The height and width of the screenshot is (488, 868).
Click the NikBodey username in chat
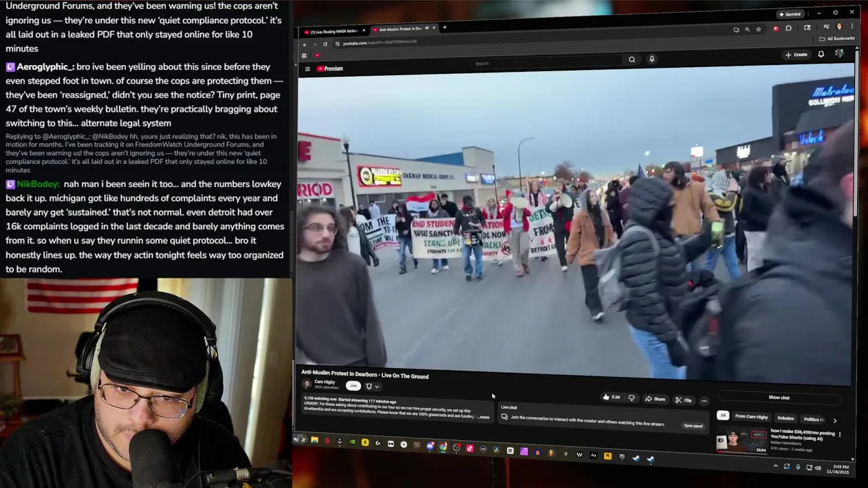(39, 184)
